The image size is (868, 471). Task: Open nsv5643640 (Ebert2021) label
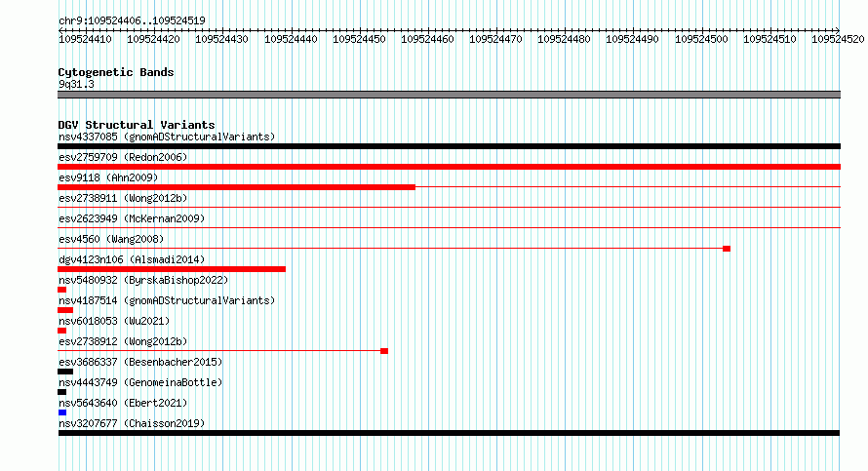(123, 403)
